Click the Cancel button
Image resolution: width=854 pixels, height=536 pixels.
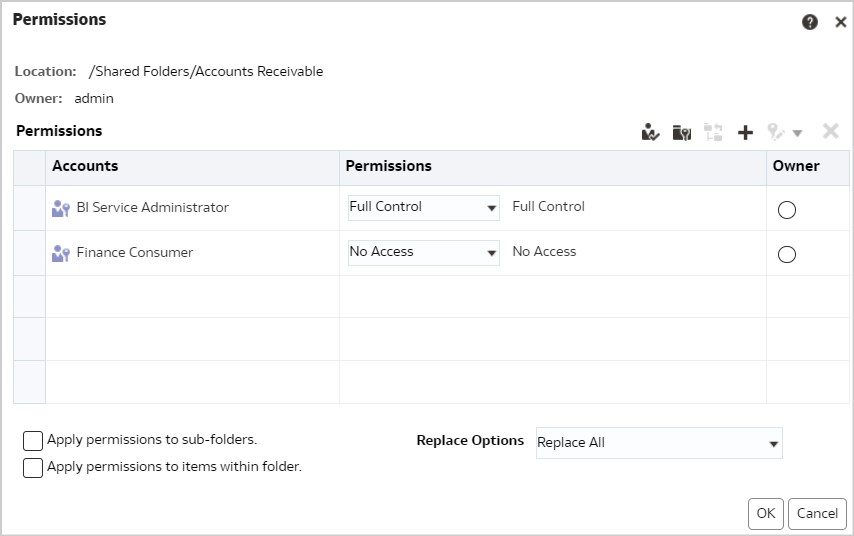pos(817,514)
